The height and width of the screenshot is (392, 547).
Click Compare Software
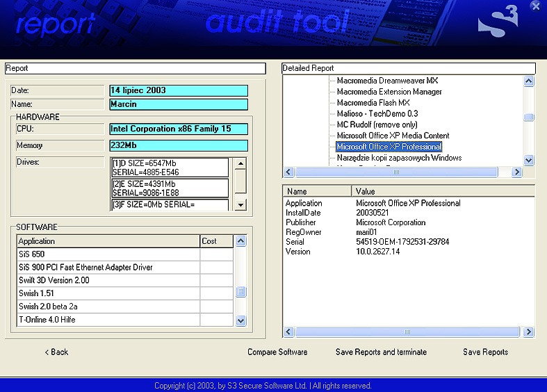pyautogui.click(x=277, y=352)
